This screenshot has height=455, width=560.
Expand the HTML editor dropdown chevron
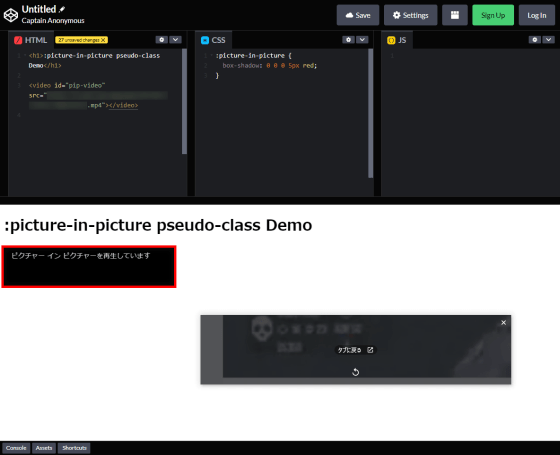175,40
